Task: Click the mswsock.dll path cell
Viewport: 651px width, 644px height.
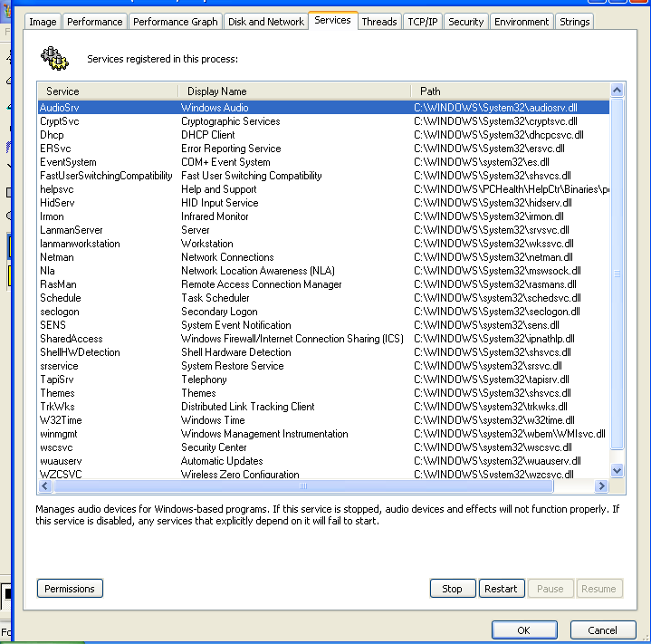Action: (497, 271)
